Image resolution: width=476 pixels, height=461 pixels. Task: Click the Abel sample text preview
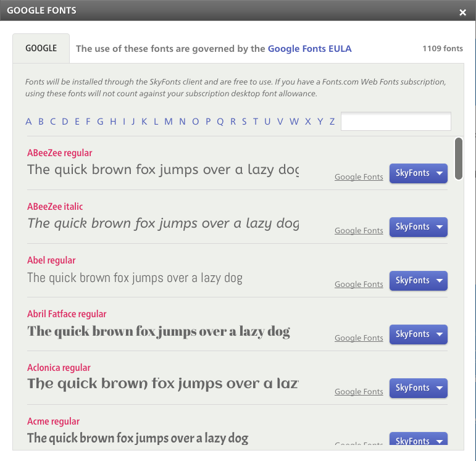click(135, 278)
